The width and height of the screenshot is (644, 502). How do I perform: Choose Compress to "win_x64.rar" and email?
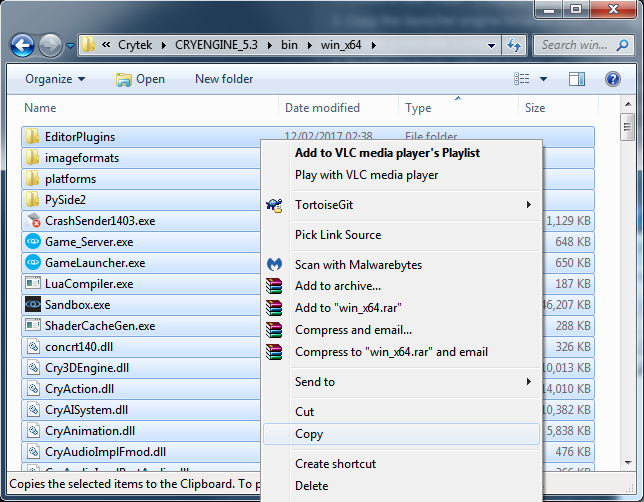pyautogui.click(x=401, y=352)
